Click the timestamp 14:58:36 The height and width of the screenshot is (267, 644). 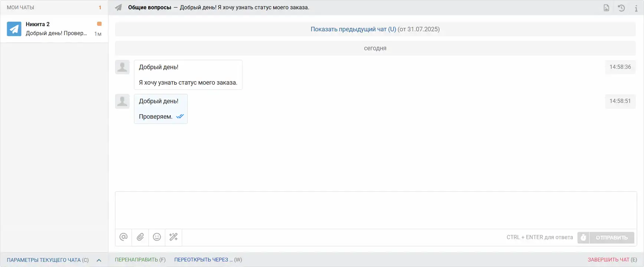[620, 67]
